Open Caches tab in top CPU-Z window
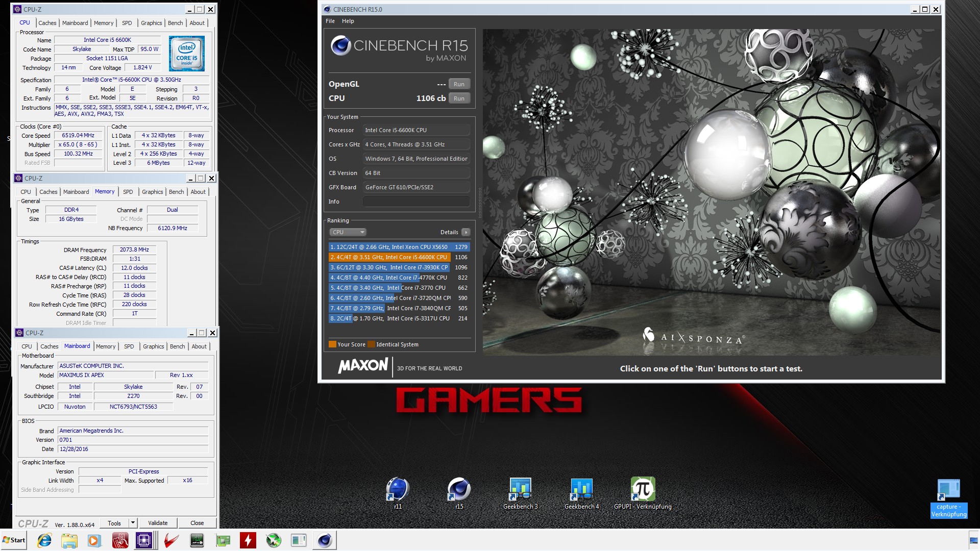 click(x=47, y=23)
